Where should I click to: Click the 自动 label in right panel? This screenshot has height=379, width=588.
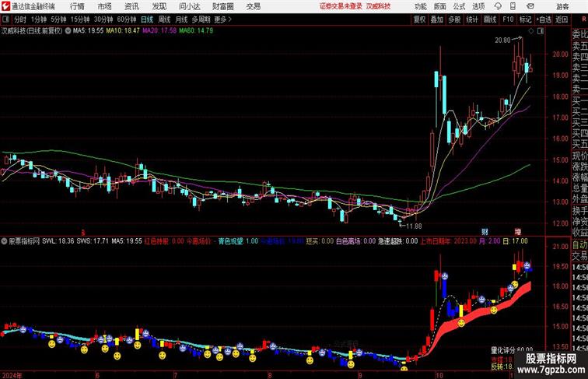579,245
